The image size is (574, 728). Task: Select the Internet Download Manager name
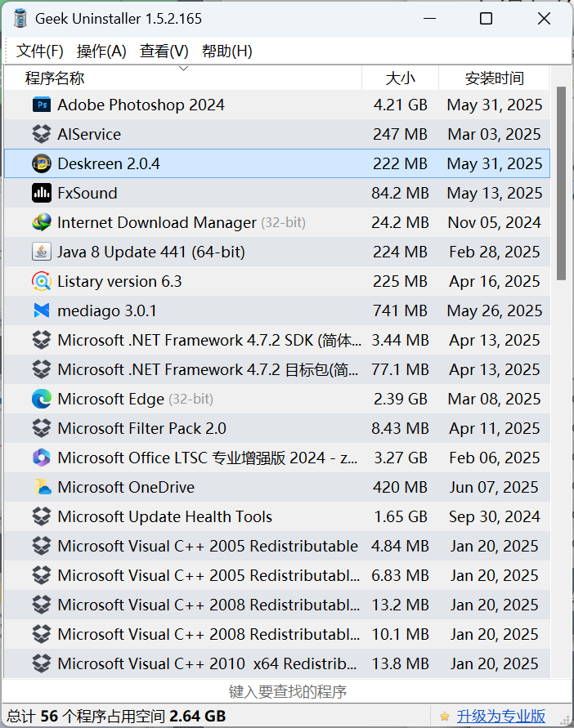[157, 222]
